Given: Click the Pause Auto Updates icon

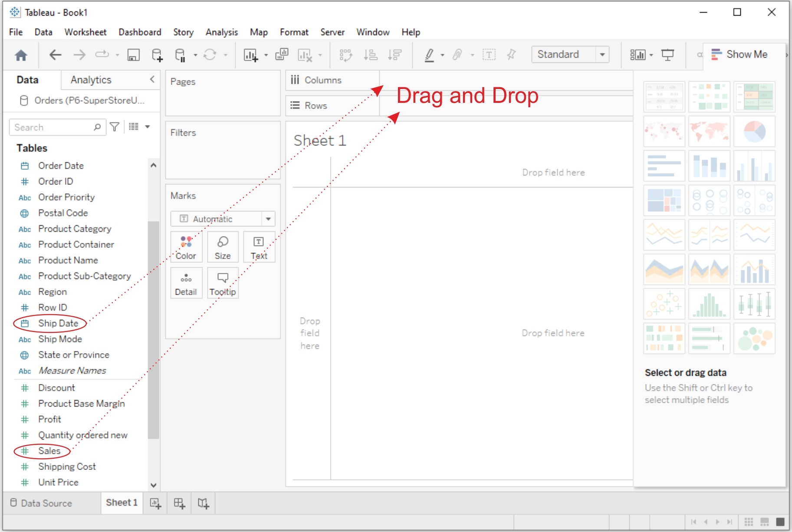Looking at the screenshot, I should 180,55.
